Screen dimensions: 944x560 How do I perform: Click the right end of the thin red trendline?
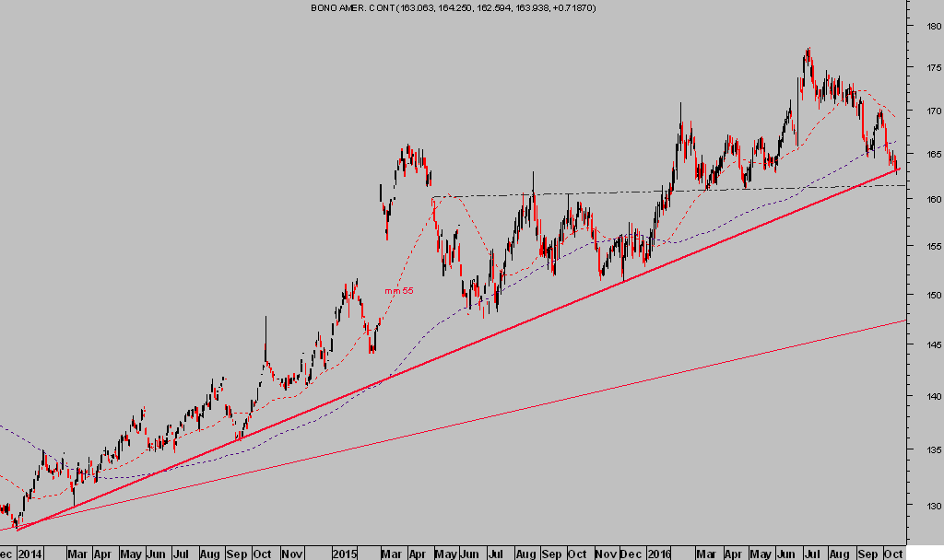[903, 321]
